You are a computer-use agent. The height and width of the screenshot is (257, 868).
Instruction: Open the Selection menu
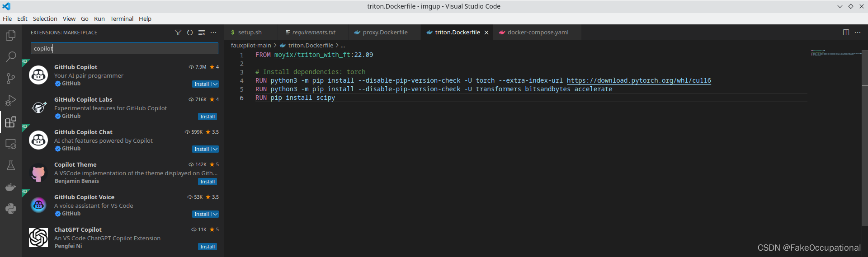(x=45, y=19)
